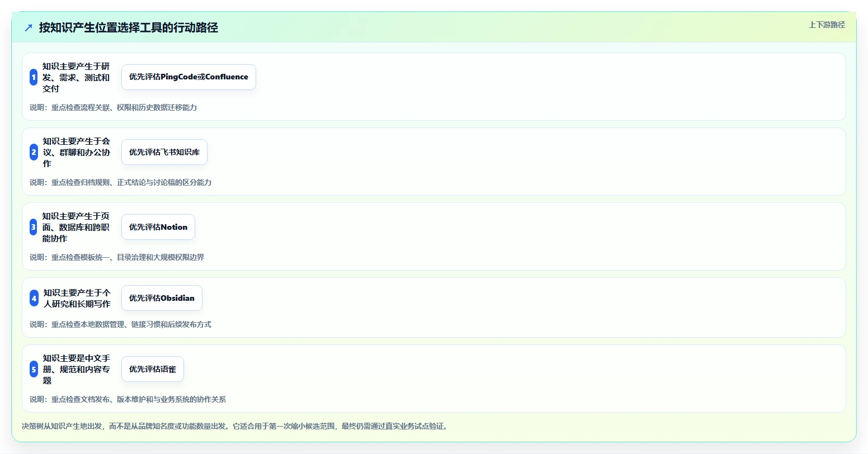Choose the 优先评估Obsidian button
Image resolution: width=868 pixels, height=454 pixels.
[162, 298]
